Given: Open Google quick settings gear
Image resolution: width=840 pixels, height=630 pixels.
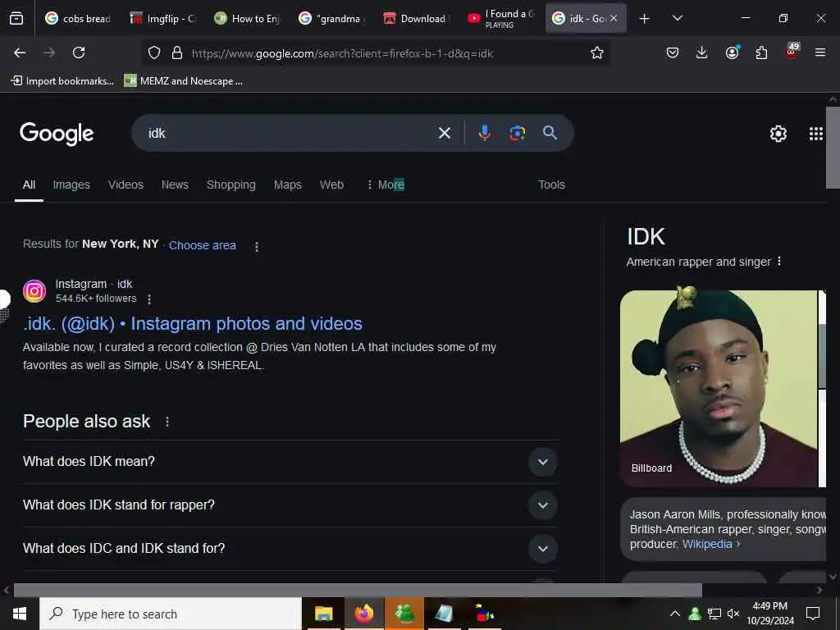Looking at the screenshot, I should click(778, 134).
